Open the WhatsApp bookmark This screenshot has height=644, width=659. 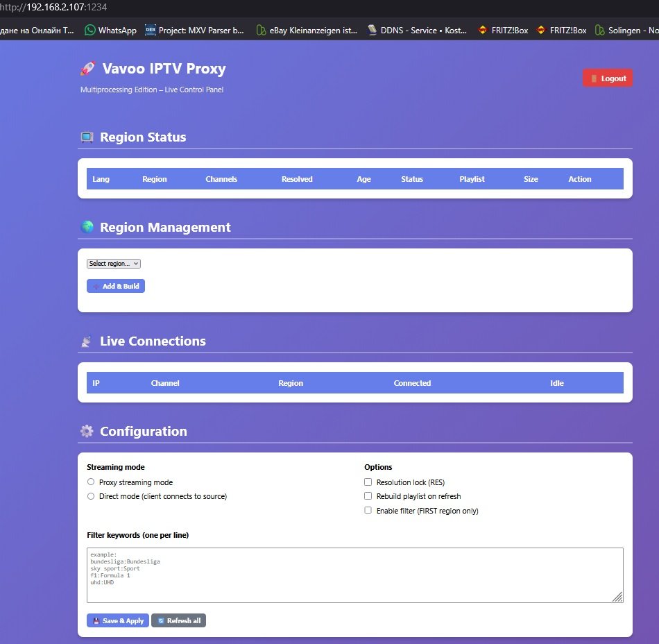[110, 31]
